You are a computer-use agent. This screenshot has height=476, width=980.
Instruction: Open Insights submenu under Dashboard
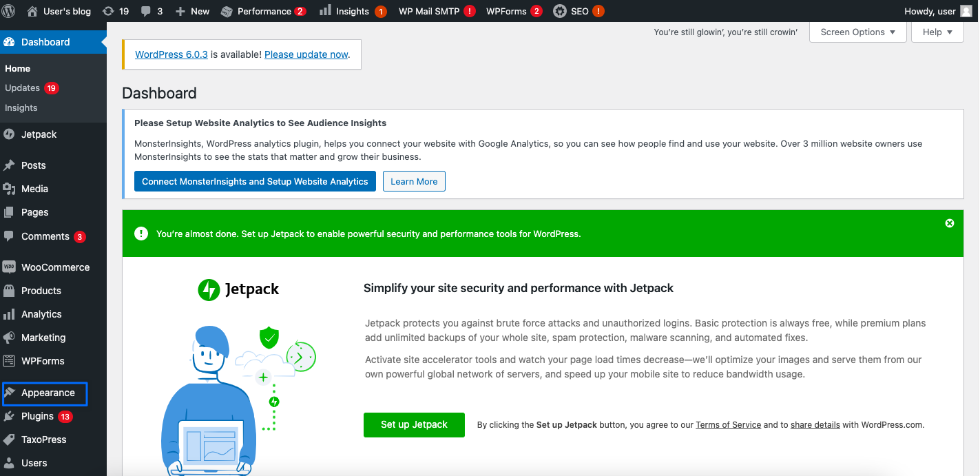pos(21,107)
